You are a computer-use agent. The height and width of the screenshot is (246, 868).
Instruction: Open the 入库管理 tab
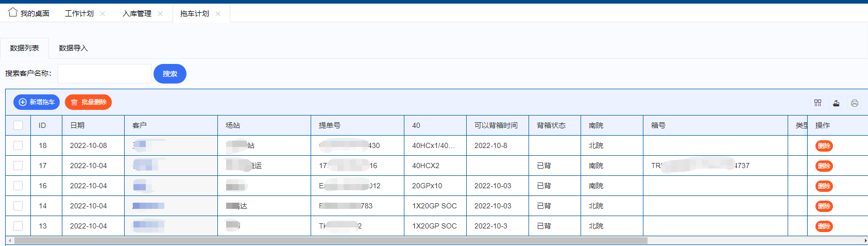tap(137, 14)
